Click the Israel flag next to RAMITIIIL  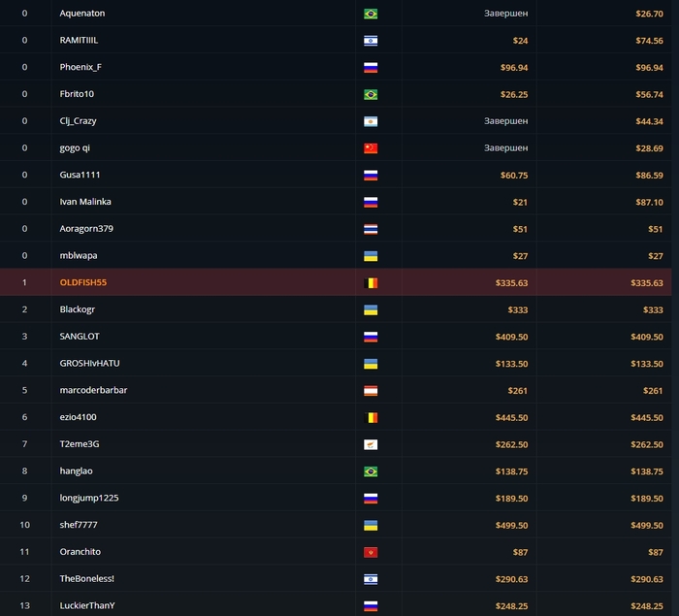370,41
